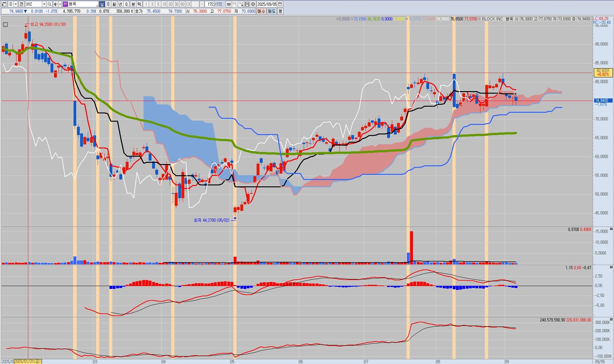This screenshot has height=364, width=614.
Task: Click the Won currency toggle icon
Action: point(229,4)
